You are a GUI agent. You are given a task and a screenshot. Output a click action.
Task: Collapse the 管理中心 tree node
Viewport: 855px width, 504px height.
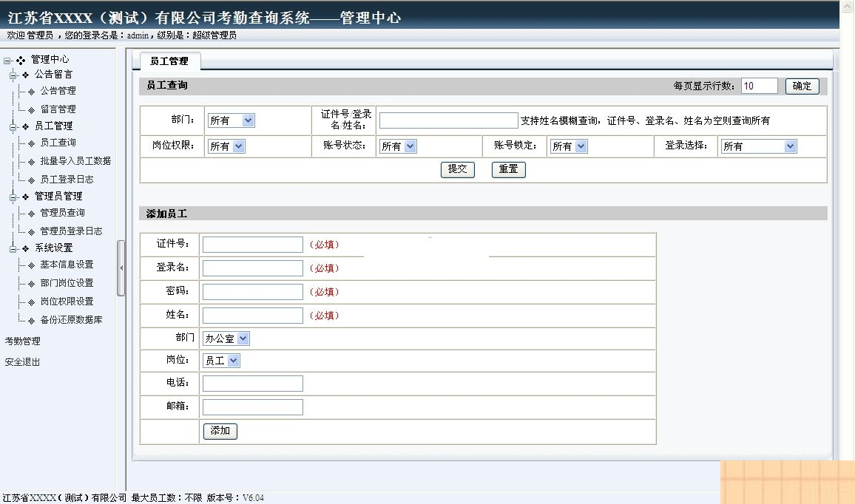[x=6, y=59]
